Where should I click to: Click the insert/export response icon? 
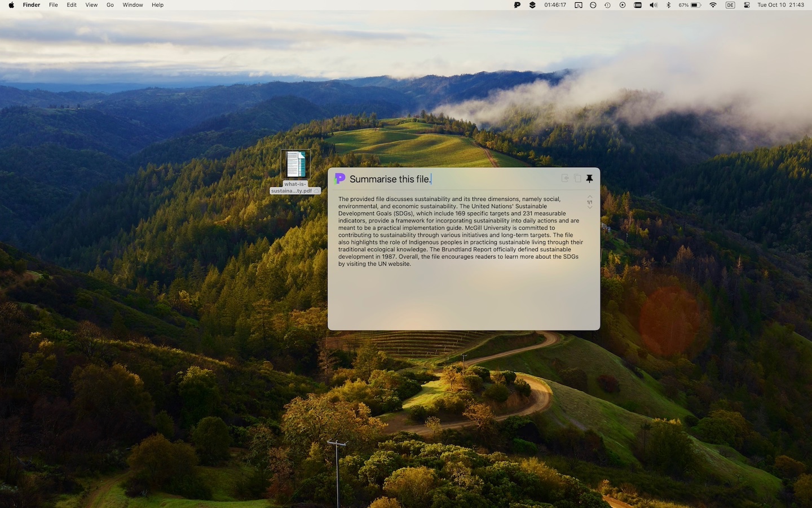[x=565, y=178]
